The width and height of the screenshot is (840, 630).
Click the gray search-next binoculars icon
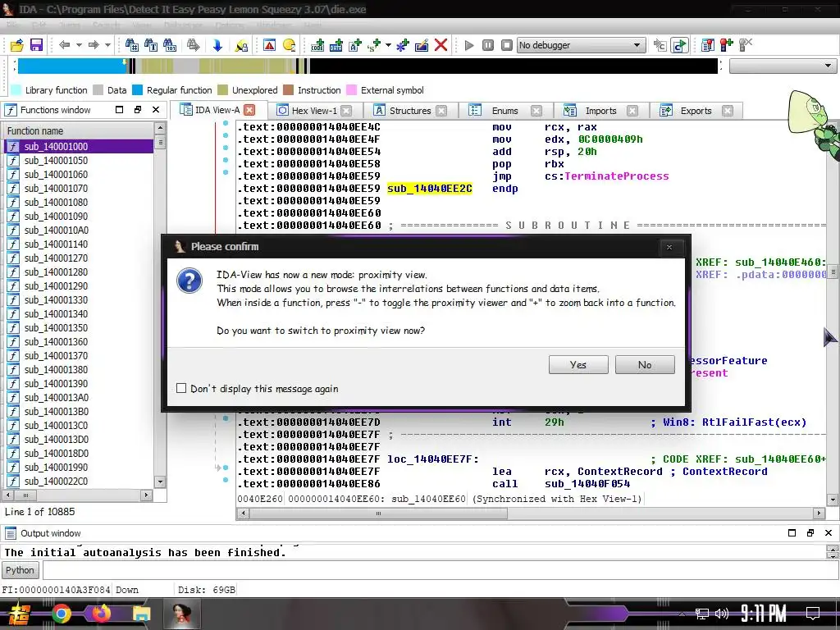[x=193, y=45]
